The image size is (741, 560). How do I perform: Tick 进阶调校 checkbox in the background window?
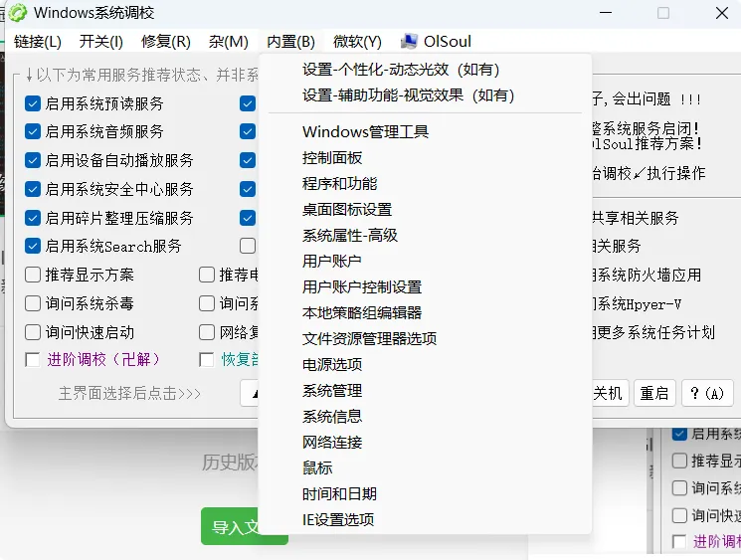point(679,541)
